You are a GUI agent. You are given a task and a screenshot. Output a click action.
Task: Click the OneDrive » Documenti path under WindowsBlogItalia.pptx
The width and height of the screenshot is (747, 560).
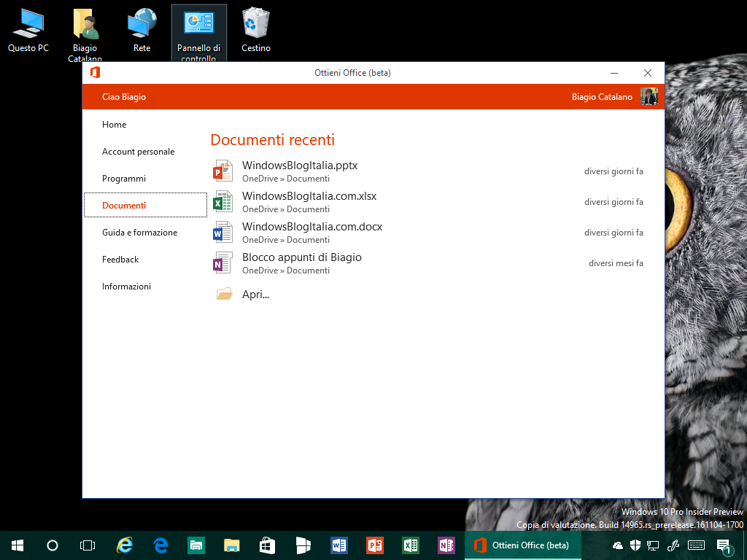click(x=286, y=179)
